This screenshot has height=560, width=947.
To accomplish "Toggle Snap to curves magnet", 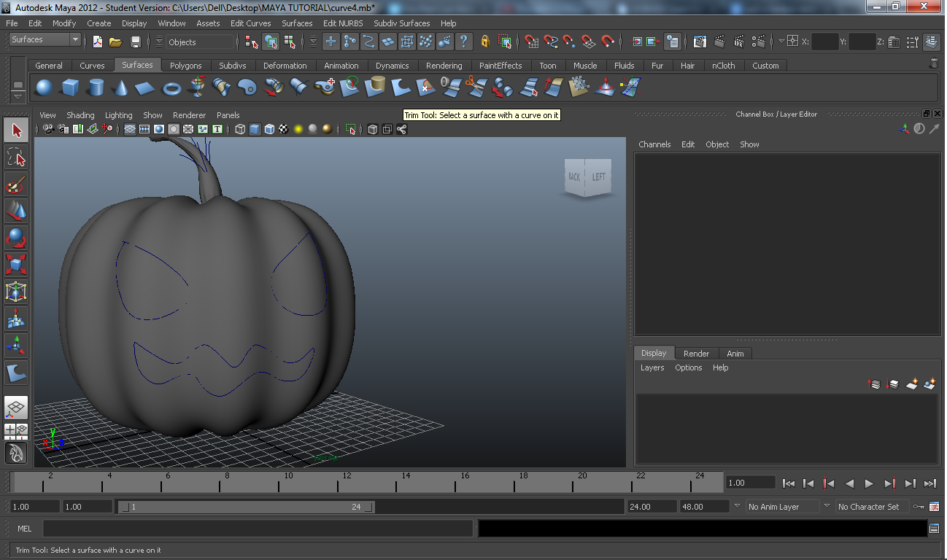I will pos(551,42).
